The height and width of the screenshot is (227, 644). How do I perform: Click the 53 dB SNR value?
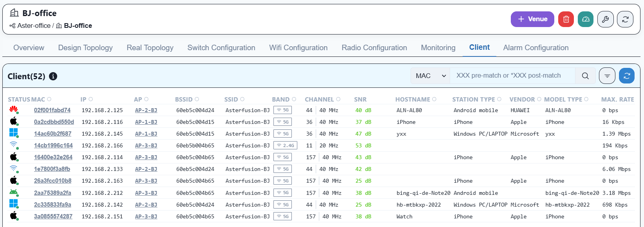click(363, 145)
